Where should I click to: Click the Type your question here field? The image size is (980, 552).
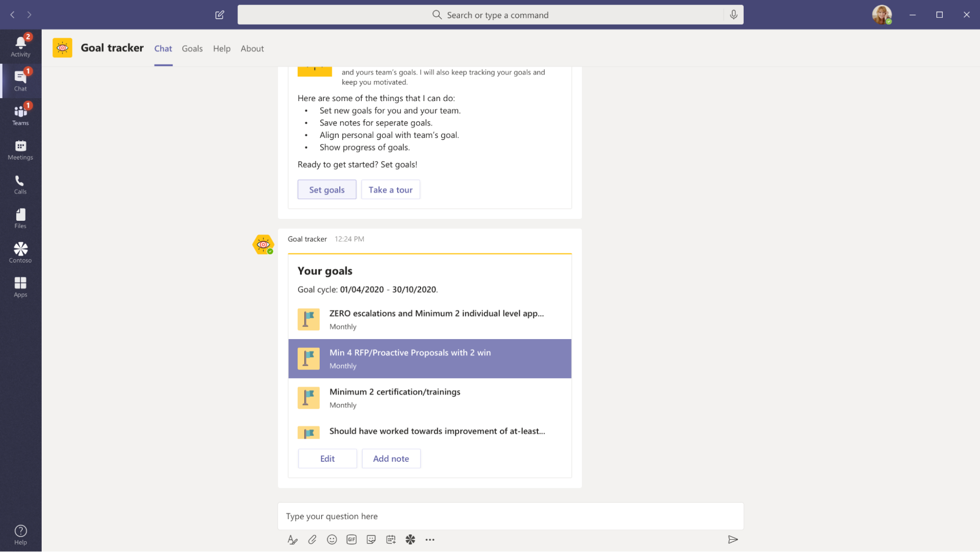point(510,516)
